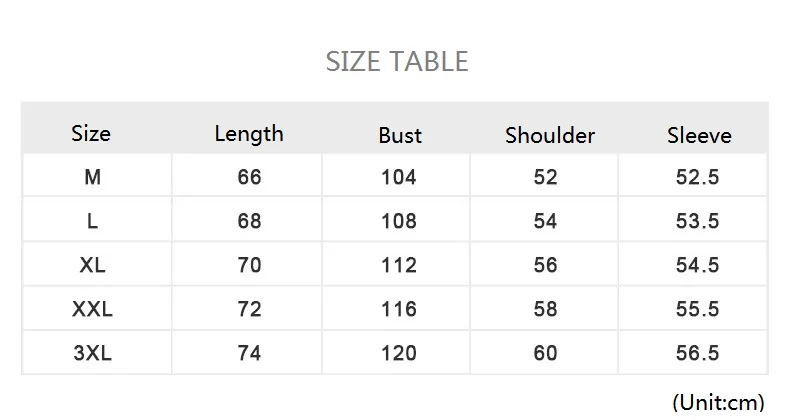Screen dimensions: 790x420
Task: Select the sleeve value 55.5
Action: click(697, 309)
